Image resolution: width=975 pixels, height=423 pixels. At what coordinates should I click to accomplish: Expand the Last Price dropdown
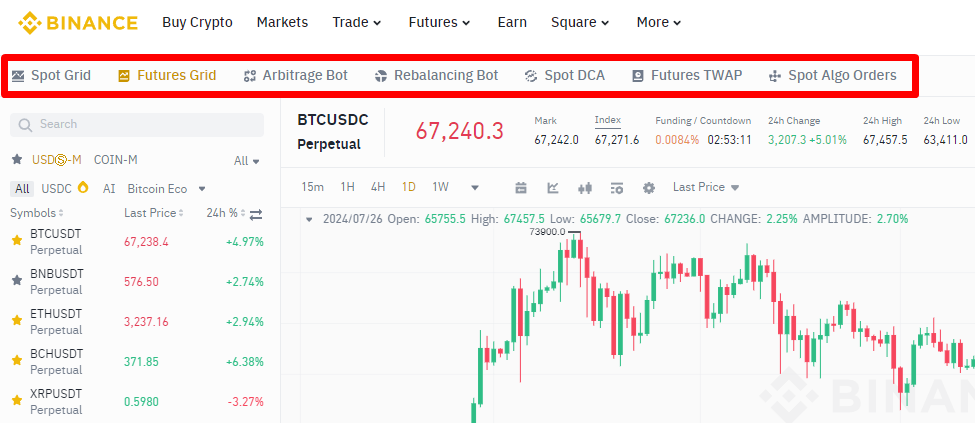(x=706, y=187)
